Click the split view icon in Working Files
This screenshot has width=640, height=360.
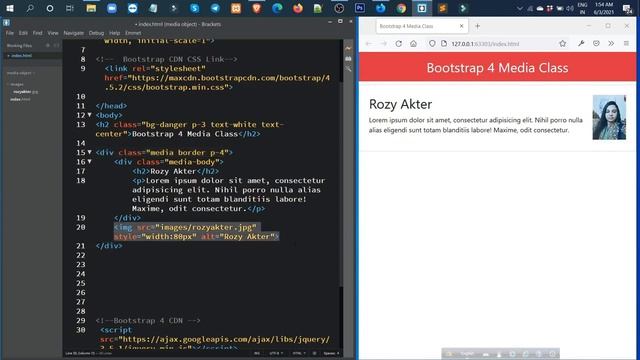pos(56,46)
